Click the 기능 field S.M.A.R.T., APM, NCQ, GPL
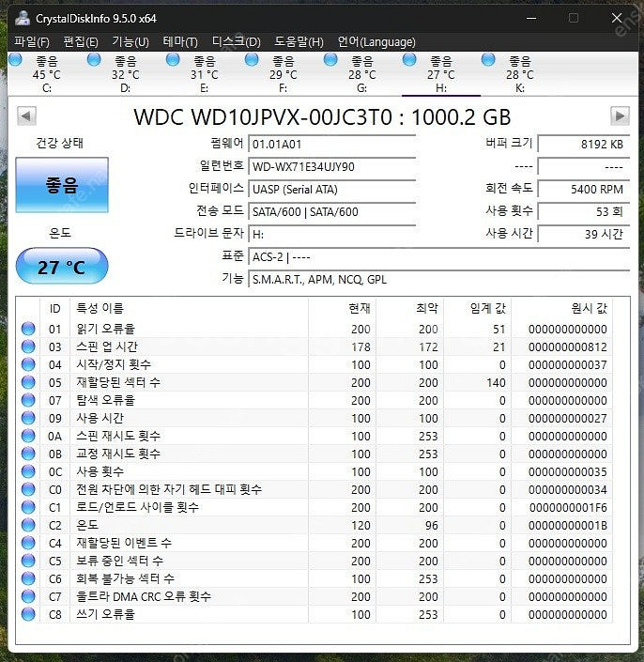The image size is (644, 662). point(439,279)
